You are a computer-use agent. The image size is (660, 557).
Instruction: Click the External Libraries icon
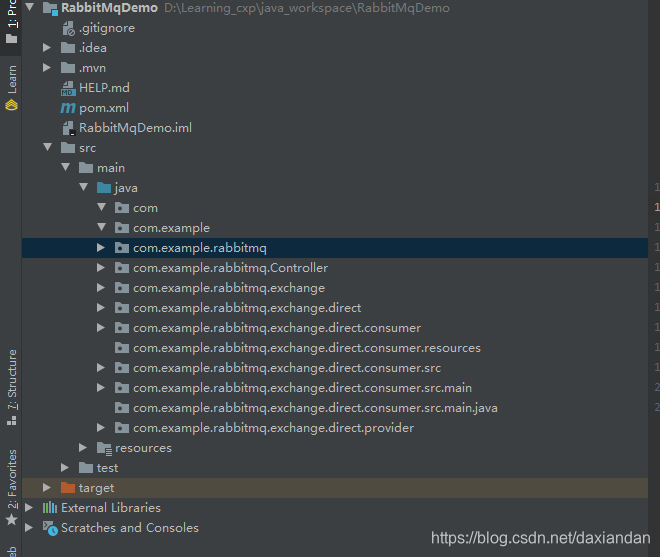click(50, 507)
